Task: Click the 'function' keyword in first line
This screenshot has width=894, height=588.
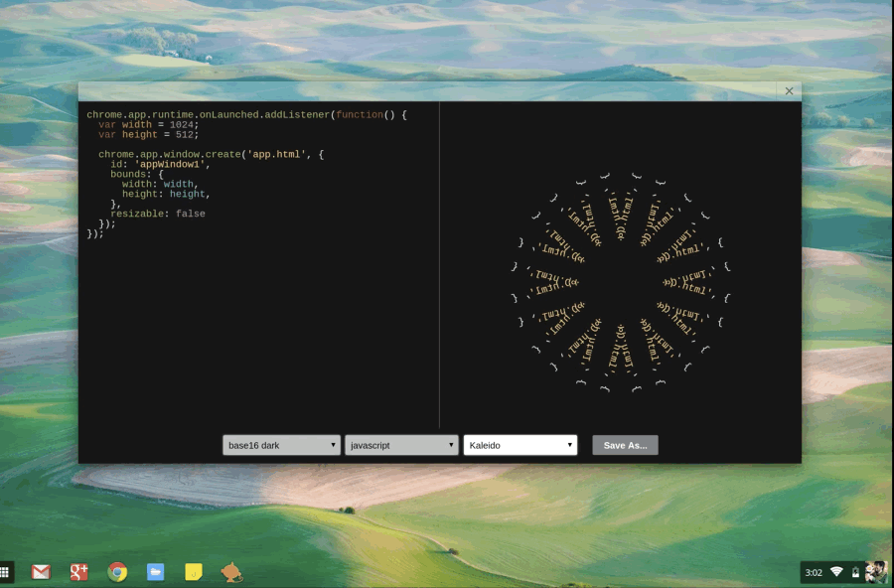Action: (360, 114)
